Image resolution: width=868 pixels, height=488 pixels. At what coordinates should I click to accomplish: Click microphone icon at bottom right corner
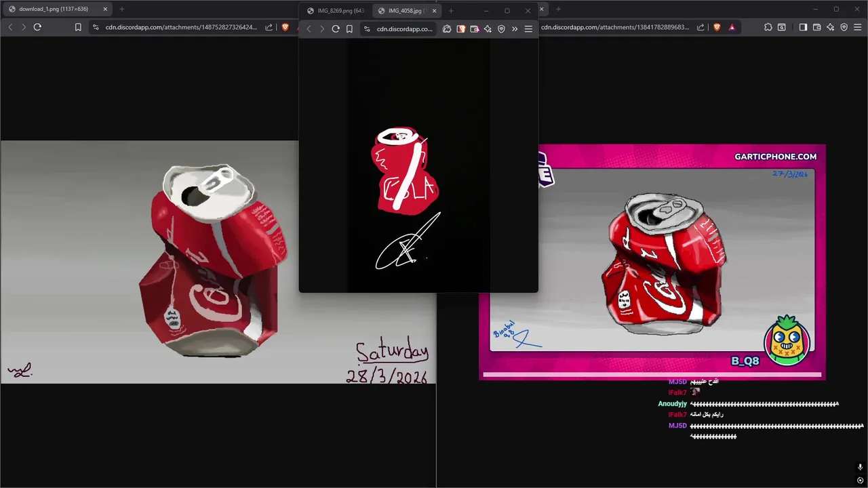click(x=860, y=467)
